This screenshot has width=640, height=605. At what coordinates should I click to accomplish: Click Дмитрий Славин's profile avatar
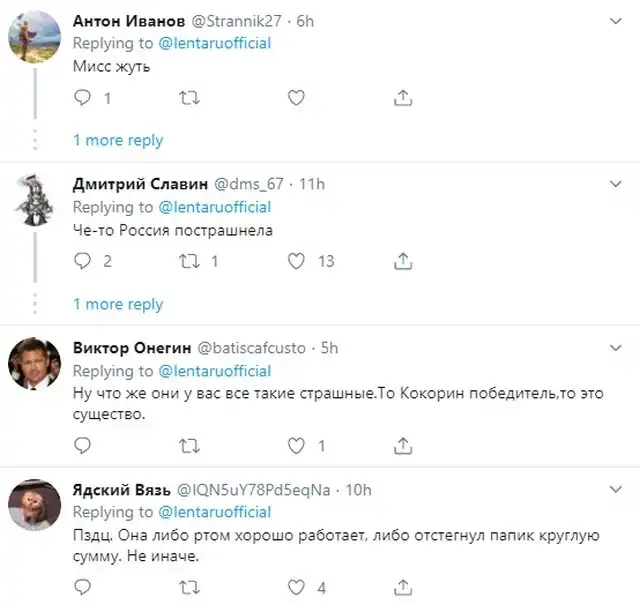click(35, 199)
